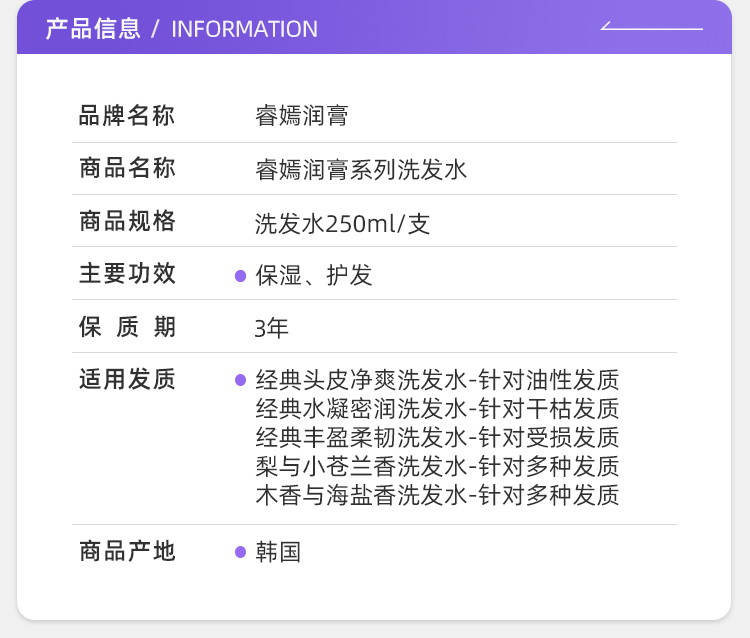Select the 适用发质 row label
This screenshot has height=638, width=750.
[127, 379]
